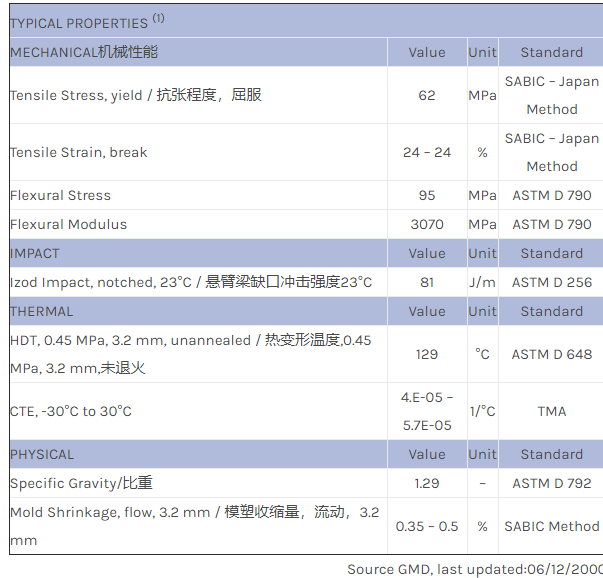Select the HDT value 129
The width and height of the screenshot is (603, 578).
click(x=427, y=354)
